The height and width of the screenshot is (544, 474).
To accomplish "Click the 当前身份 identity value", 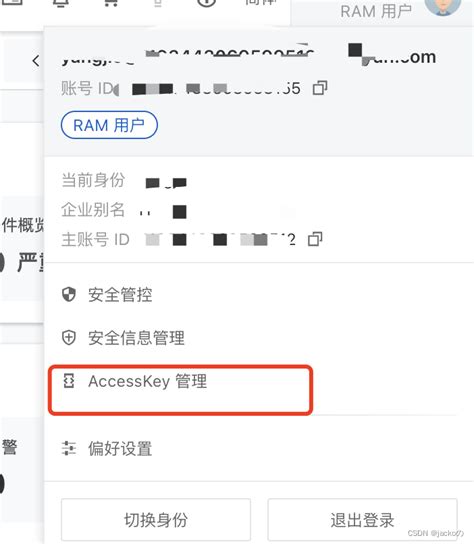I will pos(166,182).
